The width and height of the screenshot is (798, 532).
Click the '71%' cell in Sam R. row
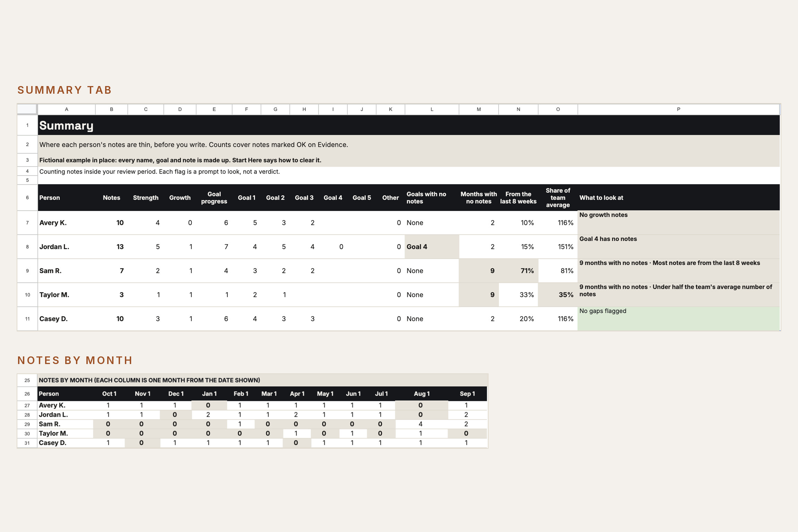click(518, 271)
